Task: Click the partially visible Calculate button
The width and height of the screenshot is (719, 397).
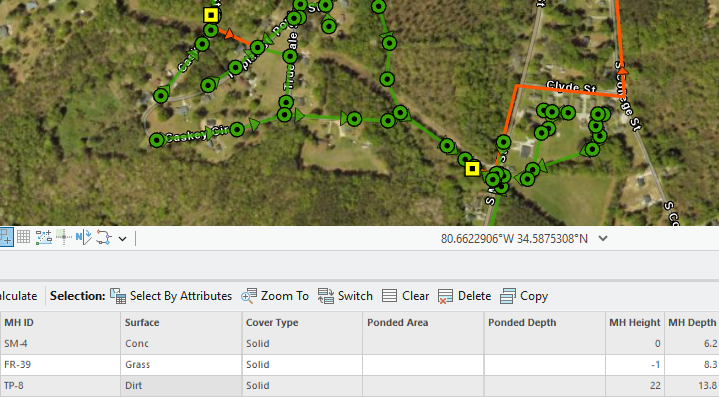Action: (19, 296)
